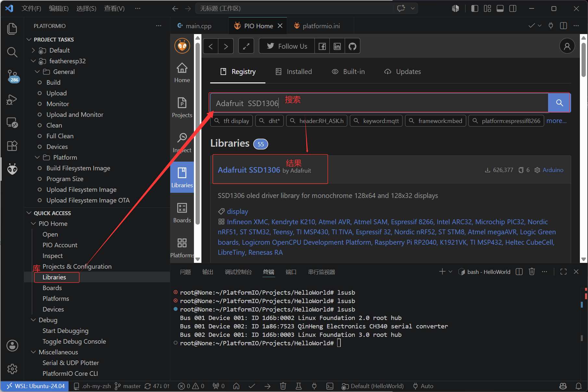
Task: Open the Adafruit SSD1306 library result
Action: (249, 170)
